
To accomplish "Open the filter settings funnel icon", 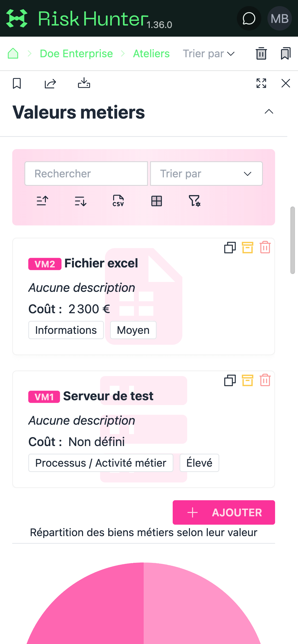I will pos(195,201).
